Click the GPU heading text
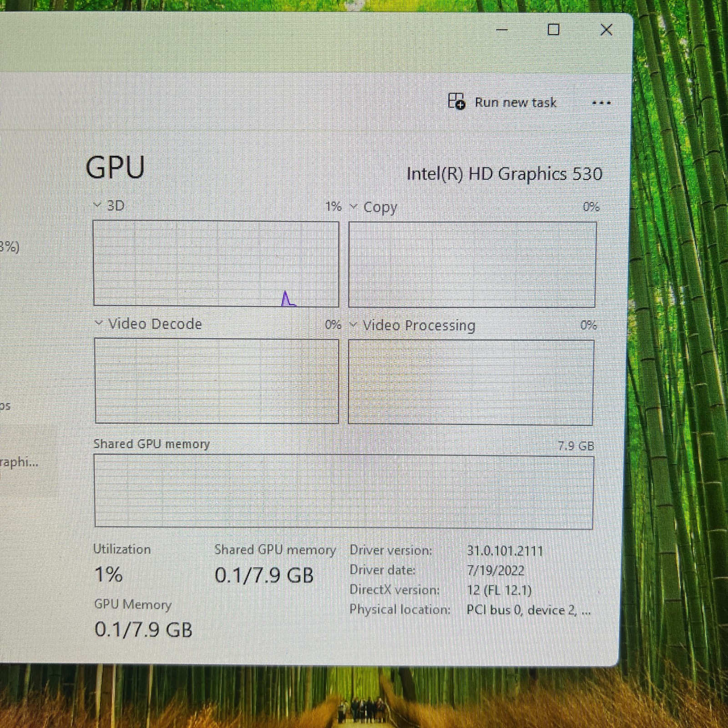The image size is (728, 728). pyautogui.click(x=115, y=167)
